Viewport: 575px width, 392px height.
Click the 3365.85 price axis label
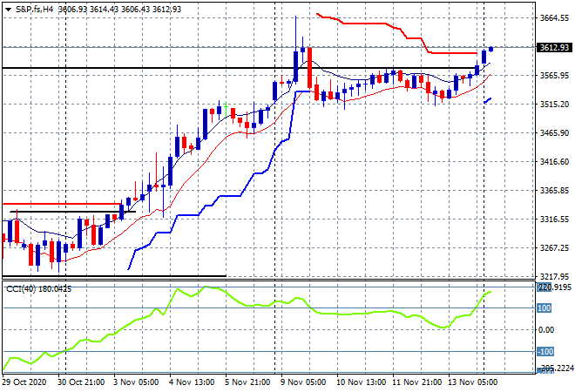click(x=554, y=190)
